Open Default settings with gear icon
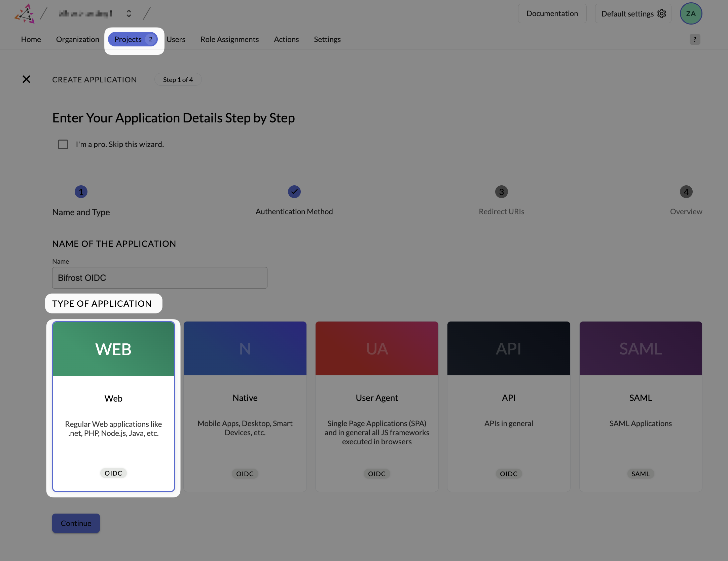This screenshot has height=561, width=728. [x=633, y=13]
